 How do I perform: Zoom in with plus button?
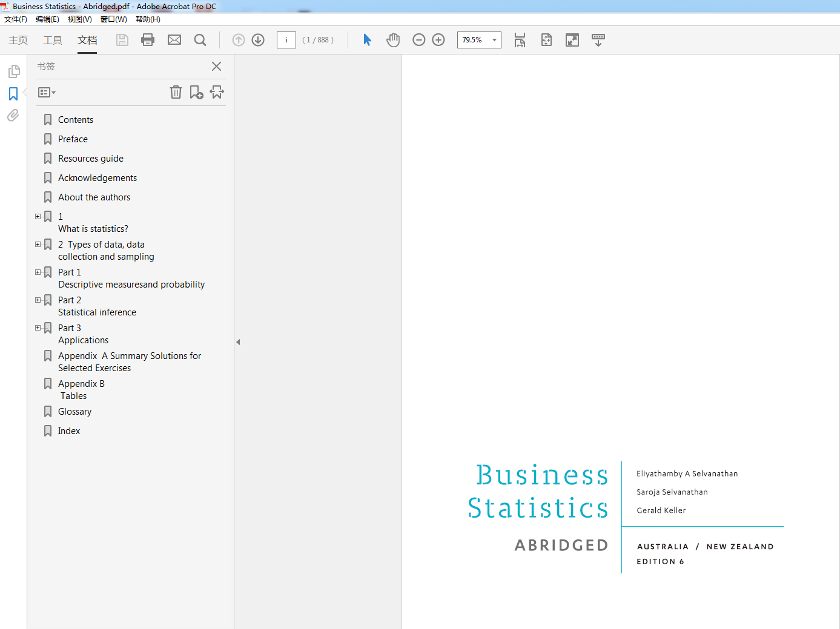[438, 40]
